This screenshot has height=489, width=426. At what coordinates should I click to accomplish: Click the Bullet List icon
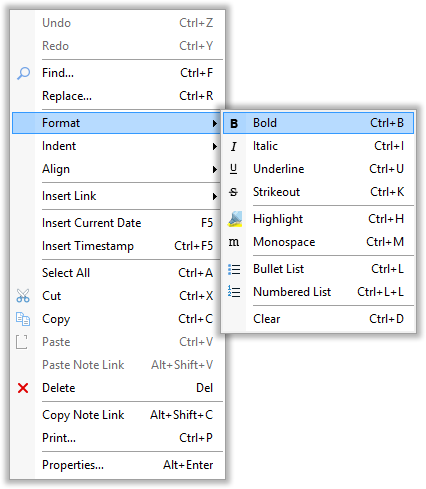click(x=234, y=269)
